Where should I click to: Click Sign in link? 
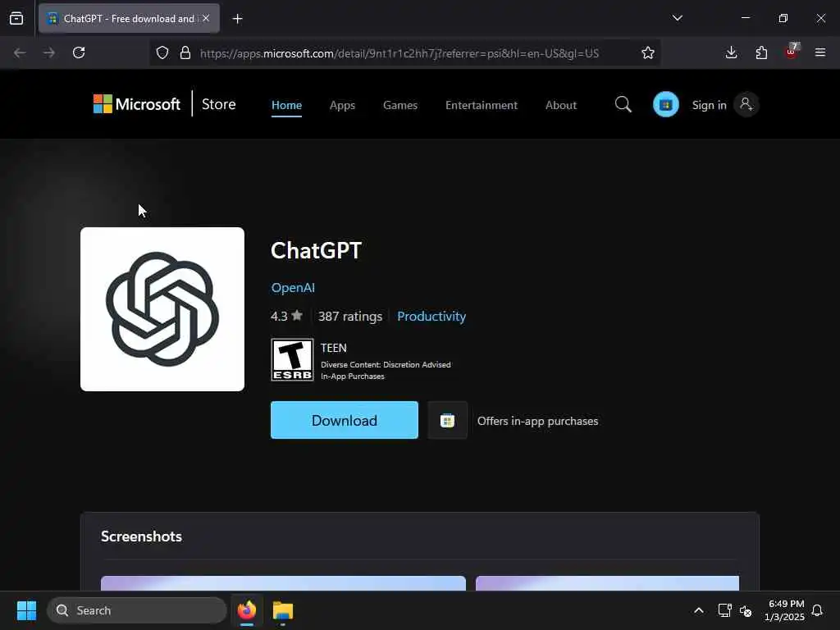coord(710,105)
